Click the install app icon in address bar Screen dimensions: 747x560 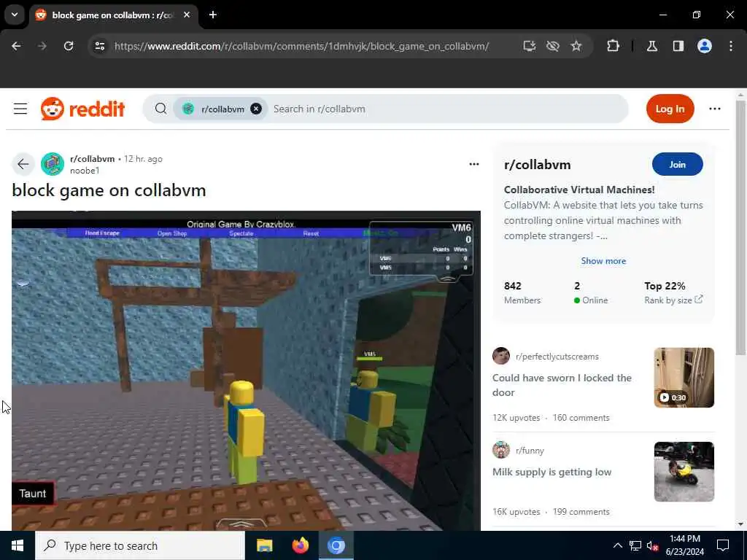tap(530, 46)
